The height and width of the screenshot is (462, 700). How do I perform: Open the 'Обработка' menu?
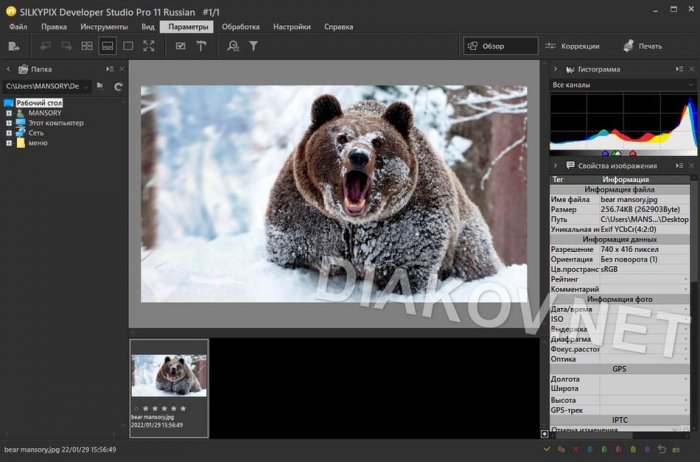[x=240, y=27]
